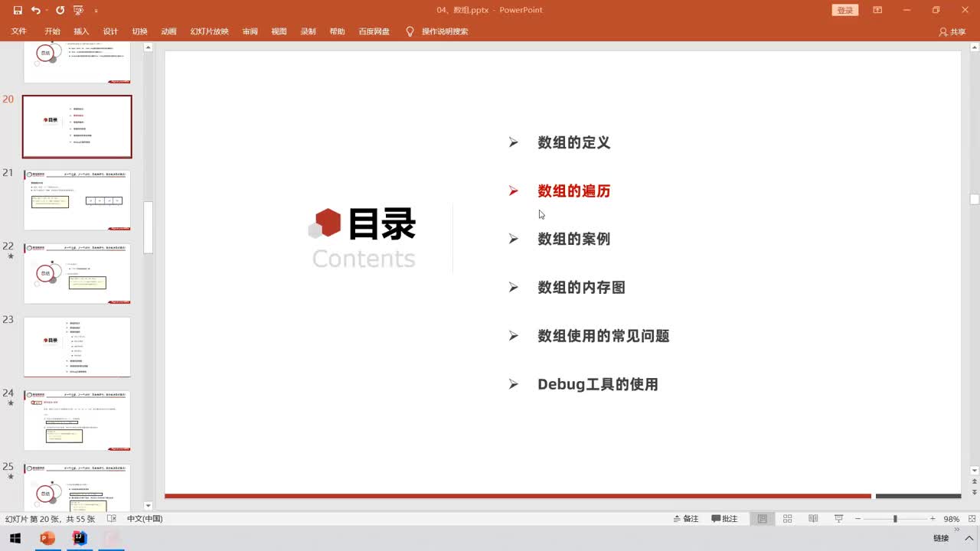Switch to Reading view icon
This screenshot has width=980, height=551.
coord(813,519)
